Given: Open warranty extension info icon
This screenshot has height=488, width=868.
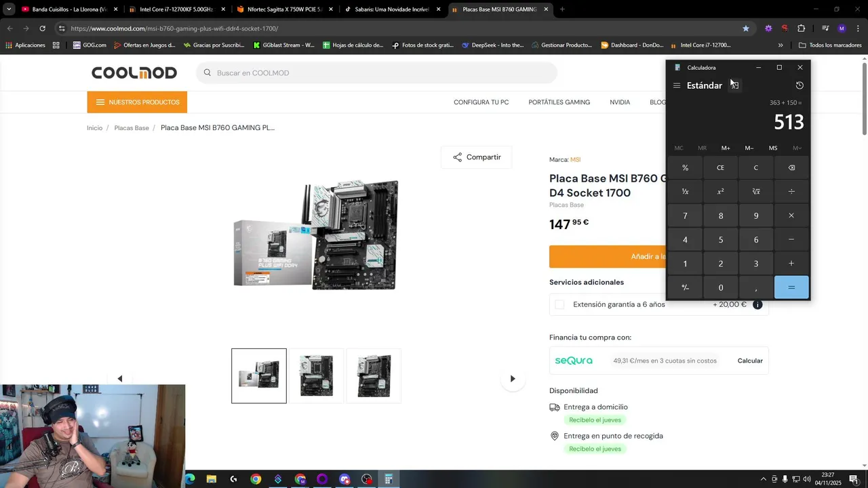Looking at the screenshot, I should click(757, 304).
